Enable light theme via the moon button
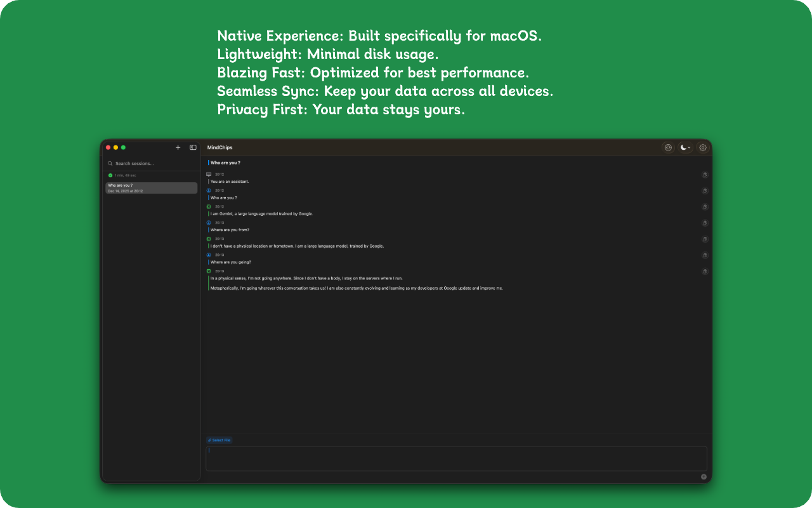This screenshot has height=508, width=812. [x=683, y=147]
